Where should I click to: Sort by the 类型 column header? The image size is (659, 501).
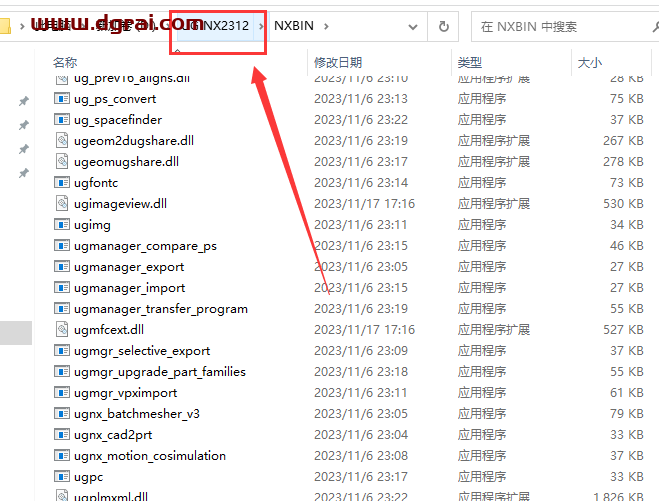(469, 63)
